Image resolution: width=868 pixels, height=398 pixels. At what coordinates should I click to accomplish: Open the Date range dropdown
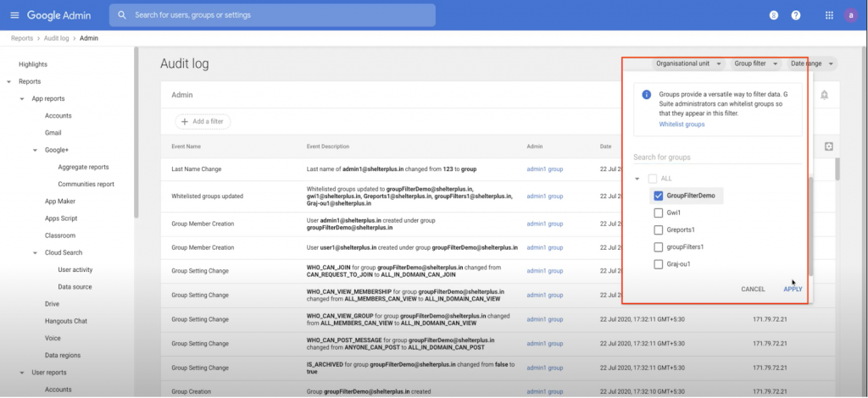point(811,64)
